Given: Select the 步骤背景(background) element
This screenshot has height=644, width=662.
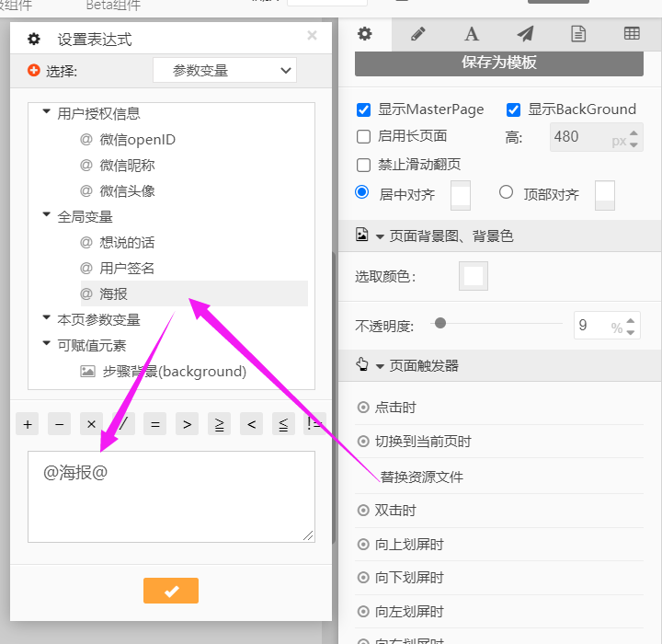Looking at the screenshot, I should click(x=174, y=372).
